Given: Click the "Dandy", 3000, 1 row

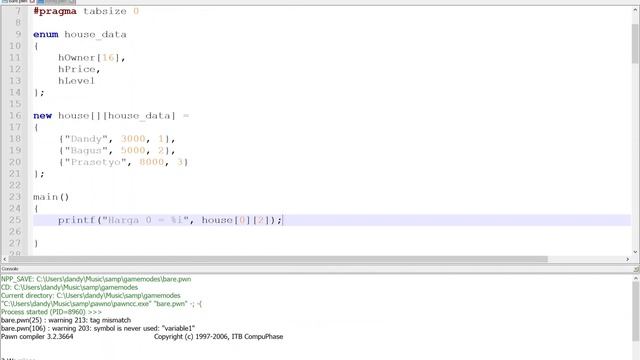Looking at the screenshot, I should [x=117, y=139].
